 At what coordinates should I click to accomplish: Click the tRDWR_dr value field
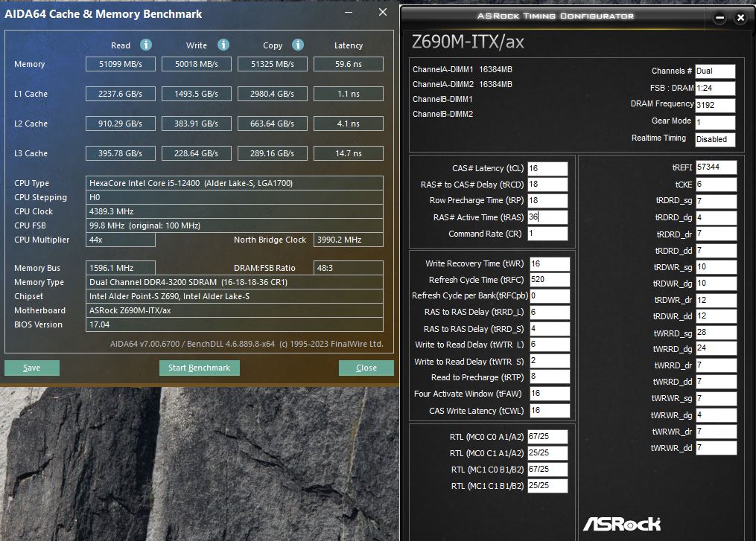716,300
